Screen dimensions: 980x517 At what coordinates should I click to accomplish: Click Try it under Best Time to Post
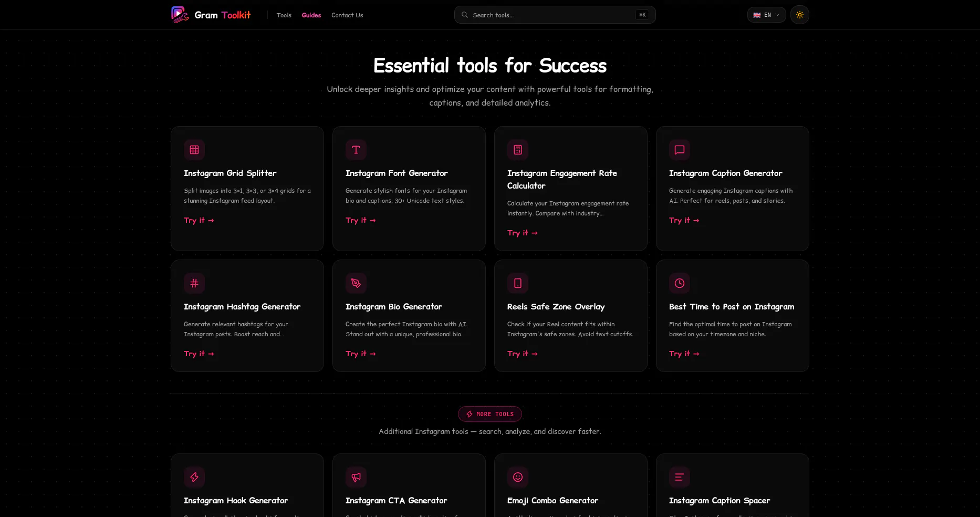click(684, 354)
